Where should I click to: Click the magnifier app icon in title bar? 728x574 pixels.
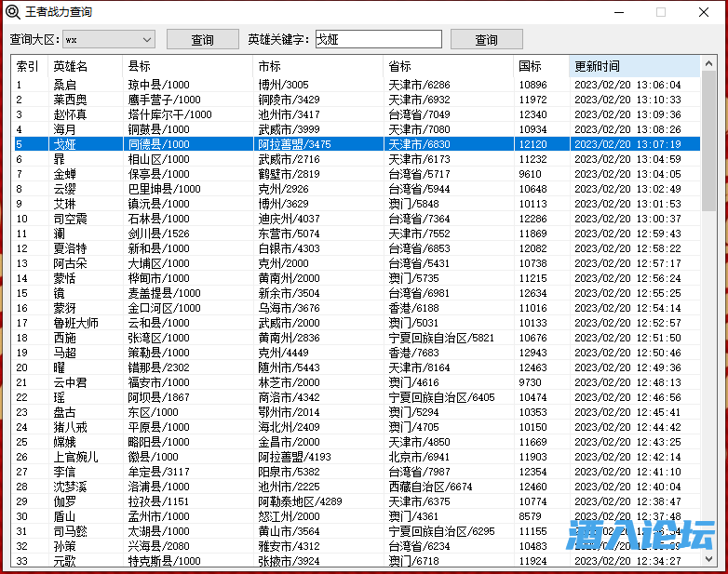coord(12,12)
